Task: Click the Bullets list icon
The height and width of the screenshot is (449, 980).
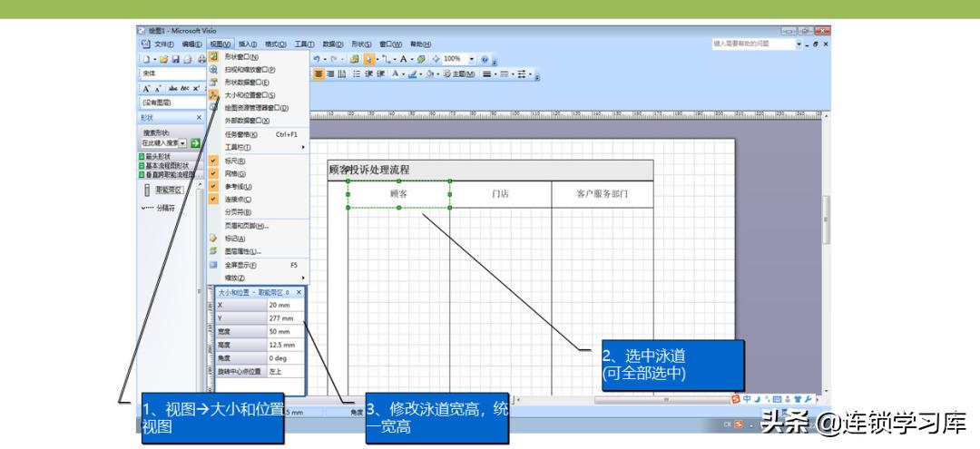Action: (x=357, y=73)
